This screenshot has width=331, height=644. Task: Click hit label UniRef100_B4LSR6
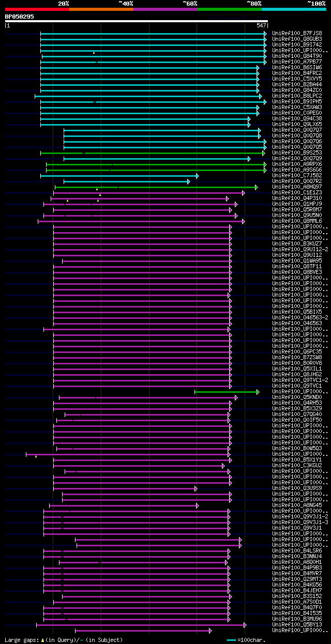(297, 550)
